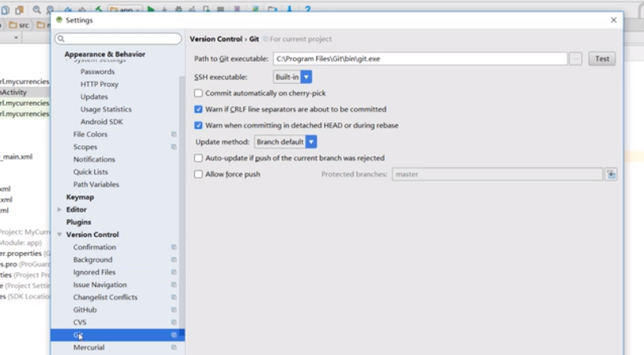Collapse the Version Control node arrow

(x=60, y=235)
